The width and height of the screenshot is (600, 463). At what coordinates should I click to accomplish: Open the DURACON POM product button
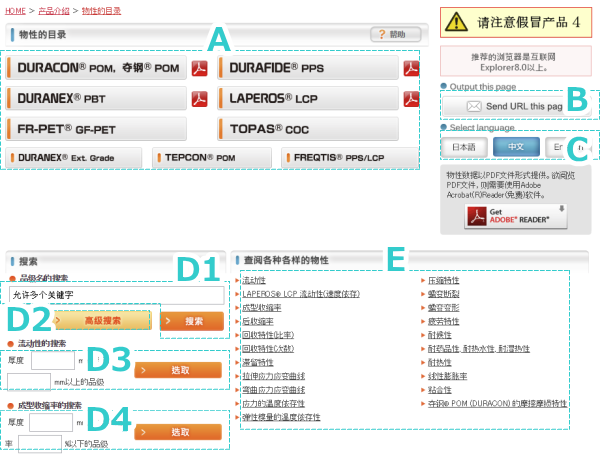click(x=96, y=68)
